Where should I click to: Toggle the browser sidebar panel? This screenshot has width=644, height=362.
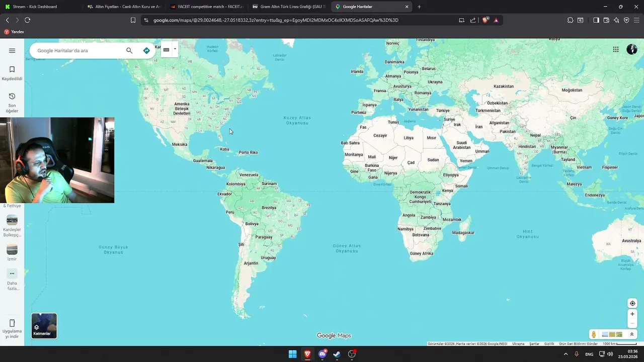click(x=596, y=20)
